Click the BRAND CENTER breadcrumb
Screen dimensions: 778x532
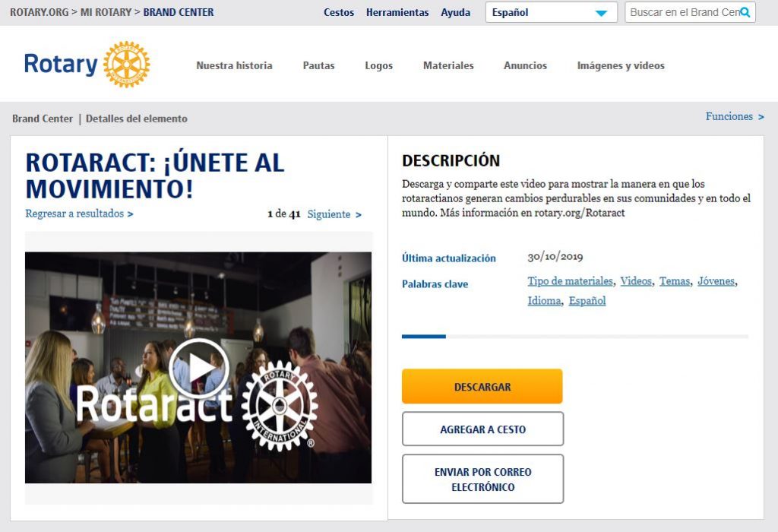click(x=179, y=12)
